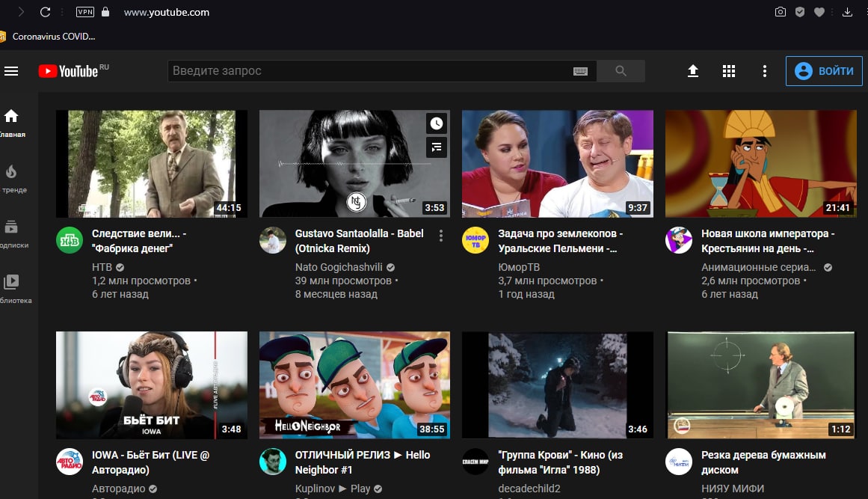Open title ОТЛИЧНЫЙ РЕЛИЗ Hello Neighbor #1
Screen dimensions: 868x499
click(x=363, y=462)
